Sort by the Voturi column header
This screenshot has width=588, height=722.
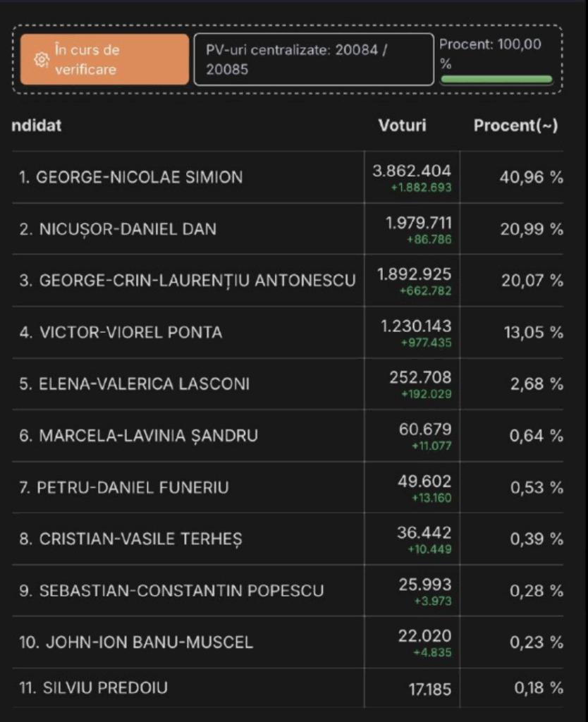coord(402,126)
